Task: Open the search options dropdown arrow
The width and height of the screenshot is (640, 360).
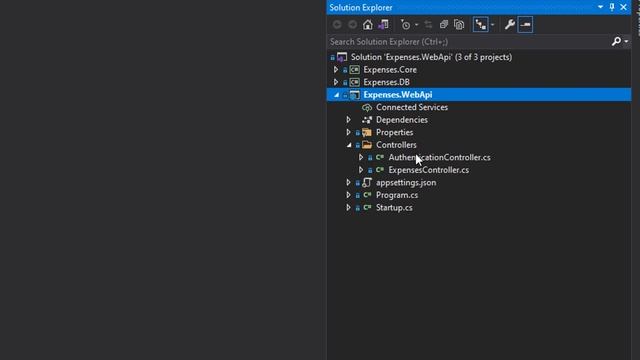Action: [626, 42]
